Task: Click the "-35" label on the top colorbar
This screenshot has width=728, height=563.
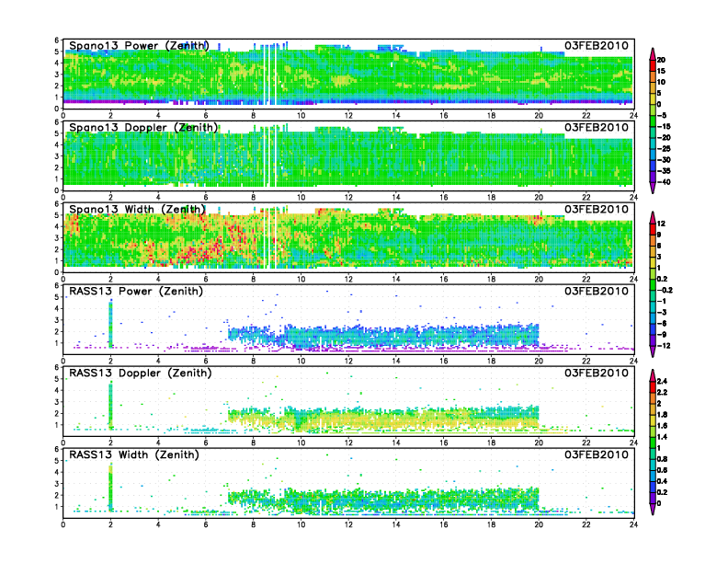Action: (664, 171)
